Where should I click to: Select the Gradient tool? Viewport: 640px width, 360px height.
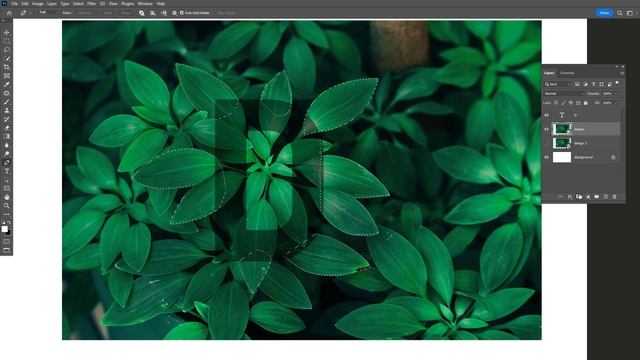tap(7, 136)
